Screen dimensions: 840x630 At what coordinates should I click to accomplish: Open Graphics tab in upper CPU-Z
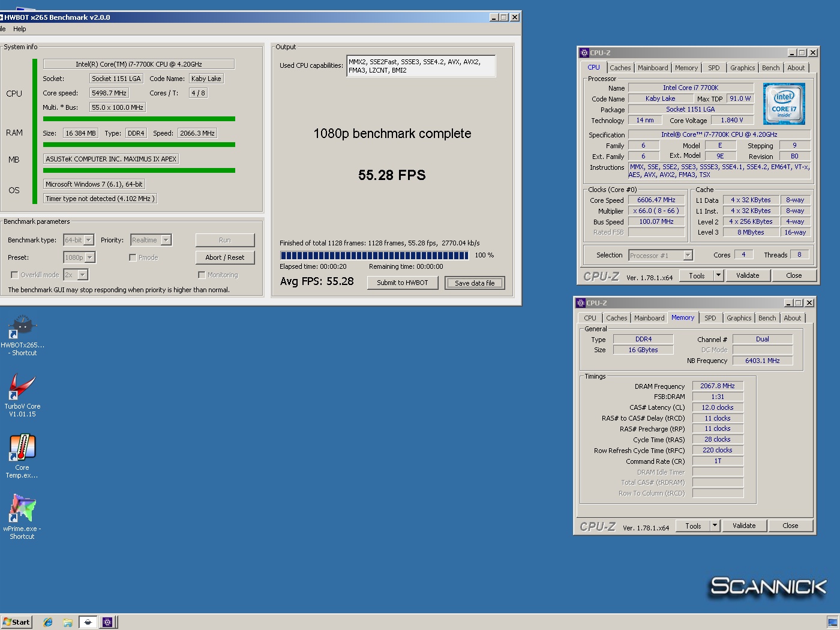(x=743, y=68)
